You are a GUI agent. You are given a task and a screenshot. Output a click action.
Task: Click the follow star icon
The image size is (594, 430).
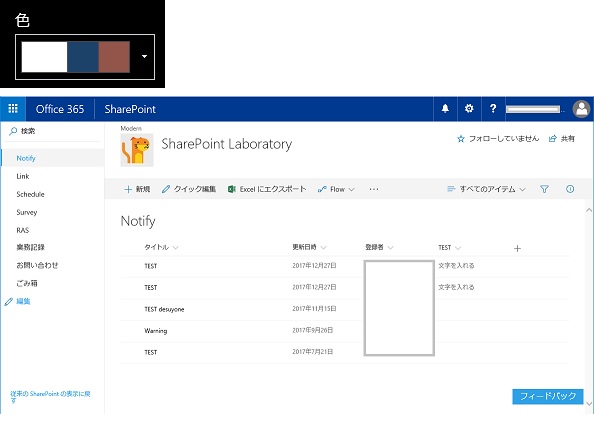(461, 139)
